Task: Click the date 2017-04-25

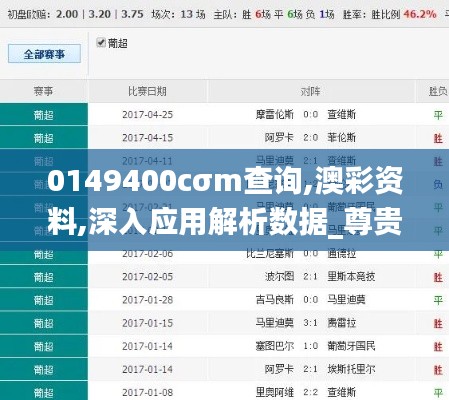Action: click(x=147, y=115)
